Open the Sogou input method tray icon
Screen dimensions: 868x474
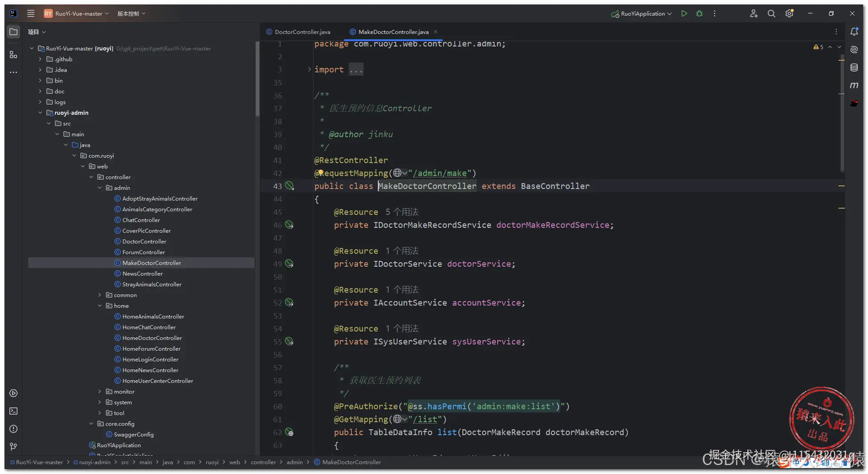783,463
